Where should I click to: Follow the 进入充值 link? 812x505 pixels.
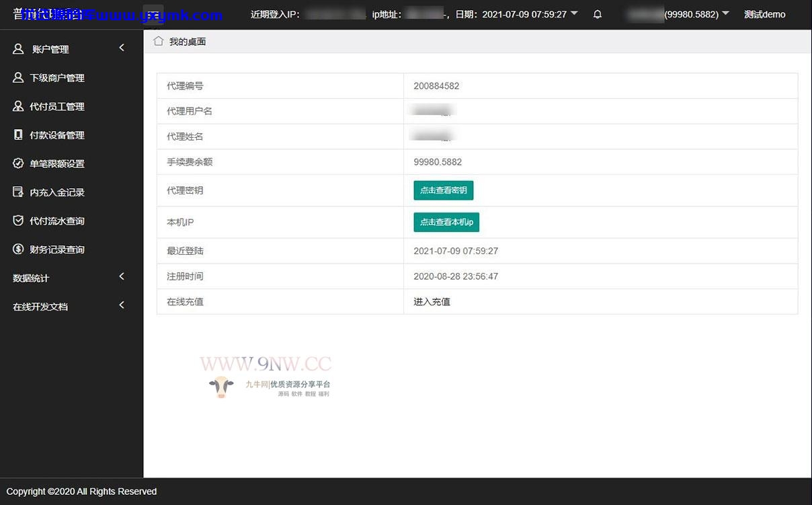click(x=432, y=302)
